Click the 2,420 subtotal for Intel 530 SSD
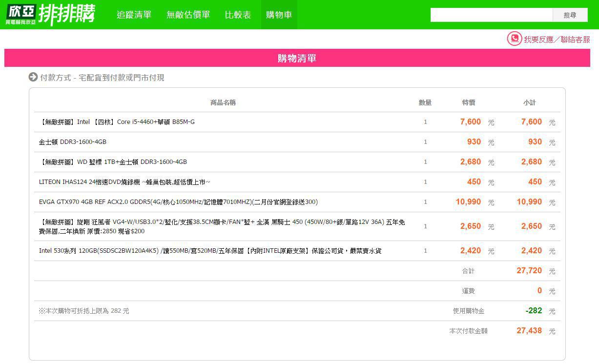 [532, 251]
